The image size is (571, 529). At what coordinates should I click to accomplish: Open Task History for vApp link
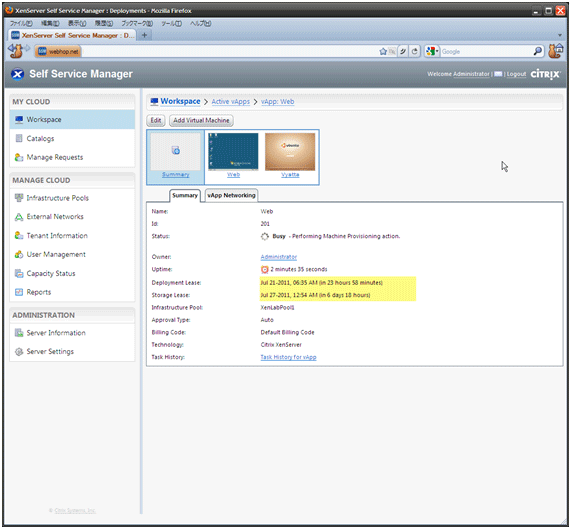coord(288,357)
